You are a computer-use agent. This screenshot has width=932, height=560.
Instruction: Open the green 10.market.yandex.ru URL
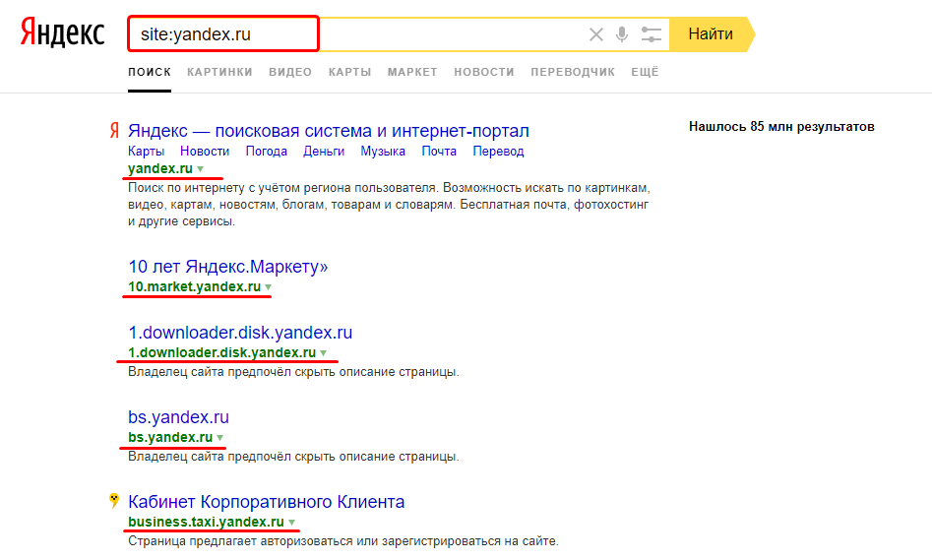point(194,286)
